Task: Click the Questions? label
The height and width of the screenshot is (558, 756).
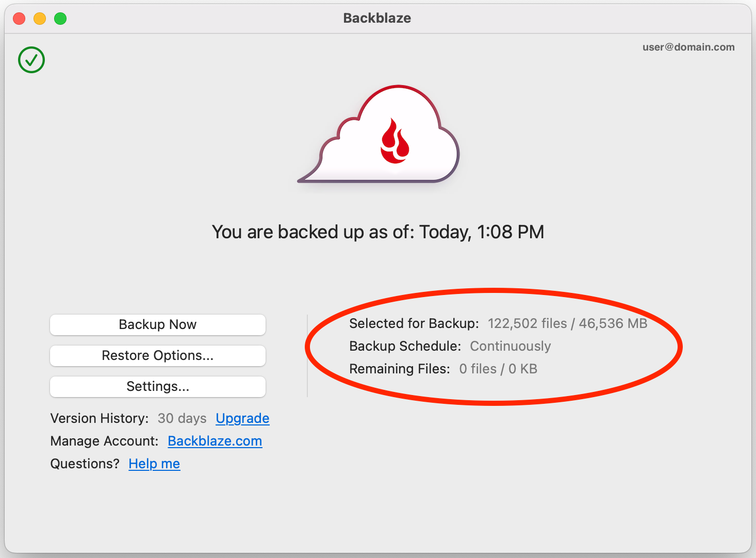Action: (85, 464)
